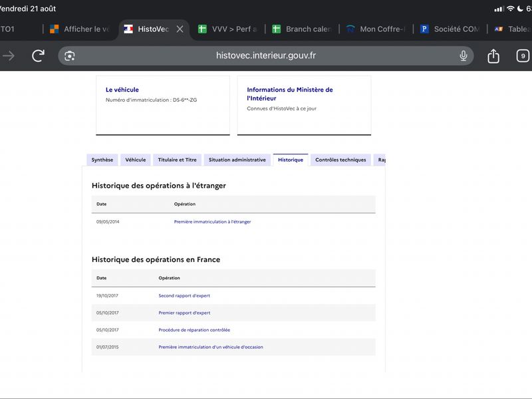Click the date 19/10/2017

click(107, 296)
